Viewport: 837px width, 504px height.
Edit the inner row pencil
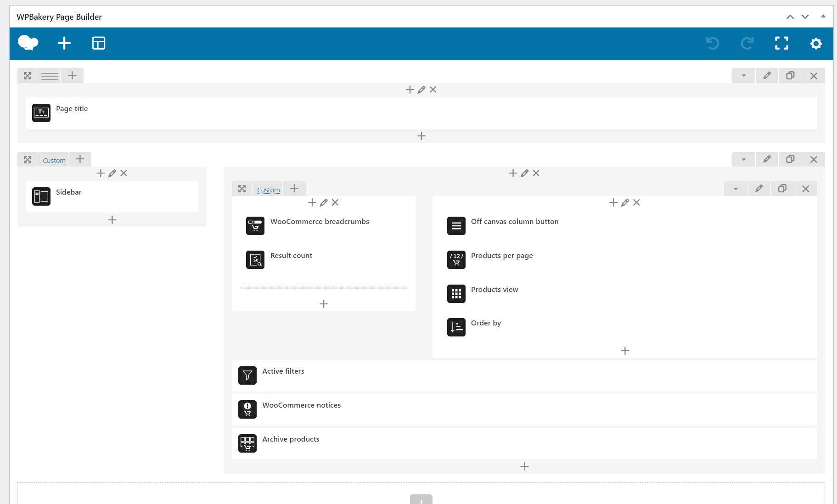coord(759,189)
